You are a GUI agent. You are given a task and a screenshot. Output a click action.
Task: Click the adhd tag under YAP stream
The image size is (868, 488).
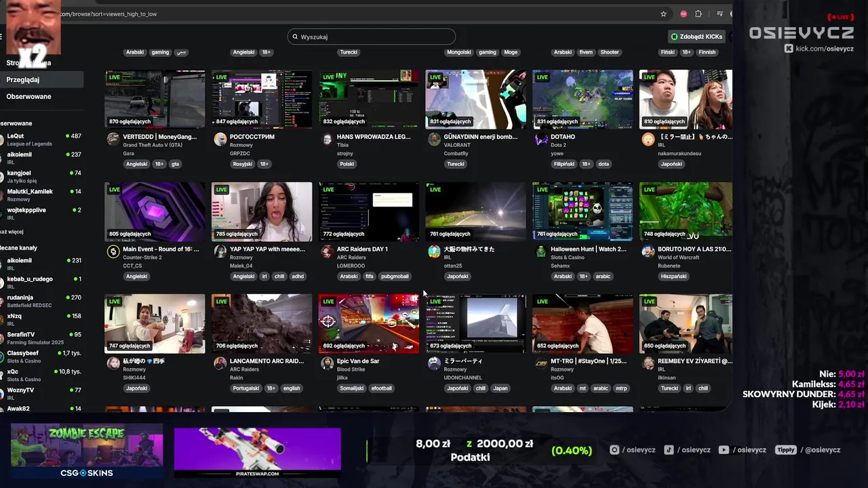pos(298,277)
